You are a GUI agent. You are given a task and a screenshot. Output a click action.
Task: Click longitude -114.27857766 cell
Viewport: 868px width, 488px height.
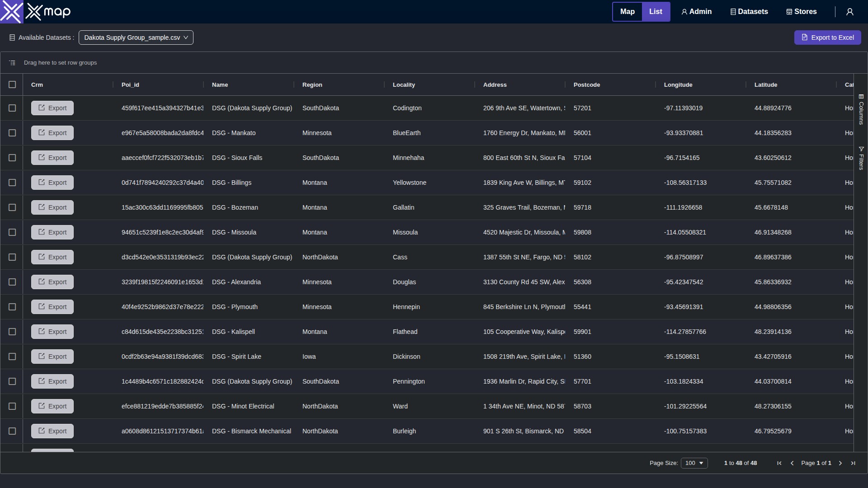[x=701, y=332]
